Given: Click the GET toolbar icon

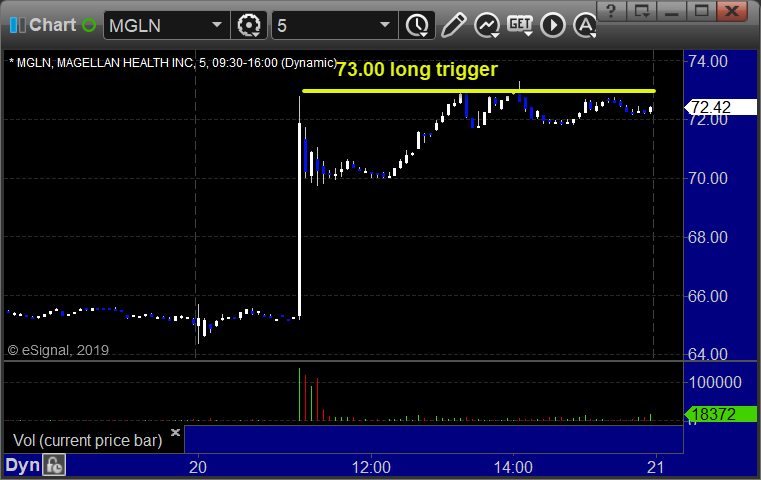Looking at the screenshot, I should point(520,25).
